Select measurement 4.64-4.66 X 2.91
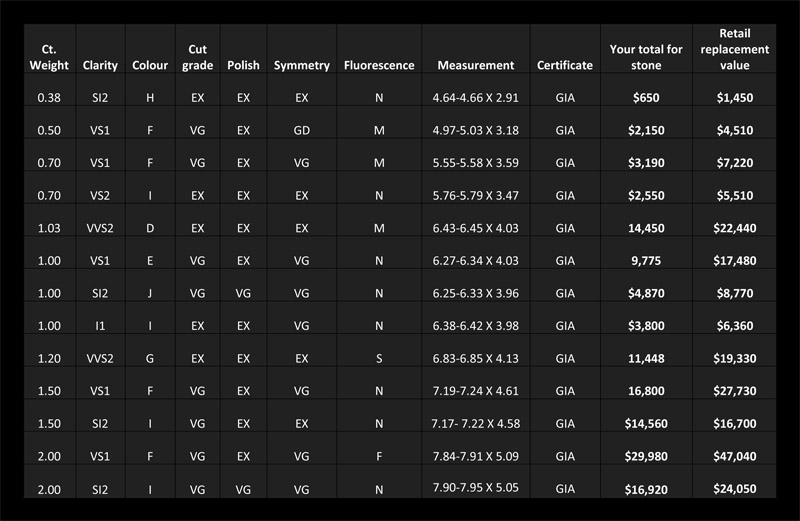Viewport: 800px width, 521px height. (x=476, y=97)
